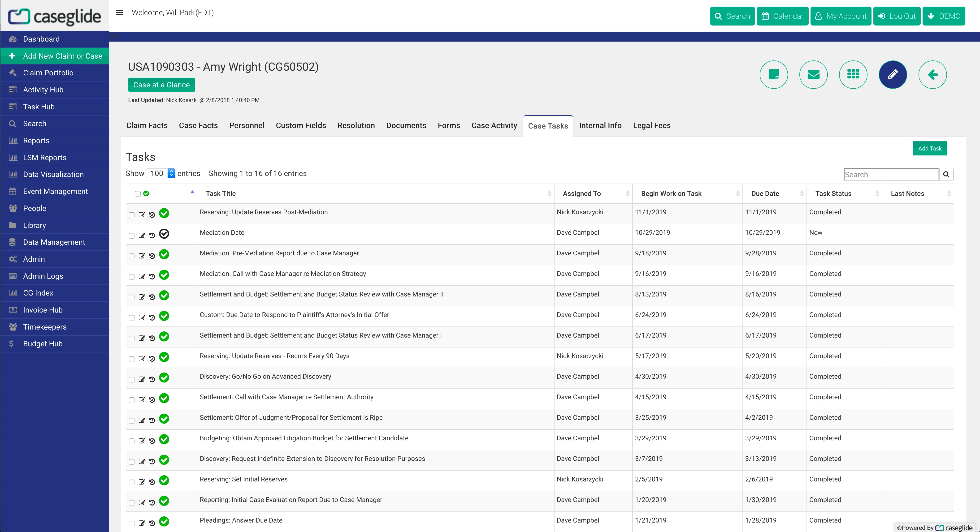Image resolution: width=980 pixels, height=532 pixels.
Task: Open the Legal Fees tab
Action: (x=651, y=125)
